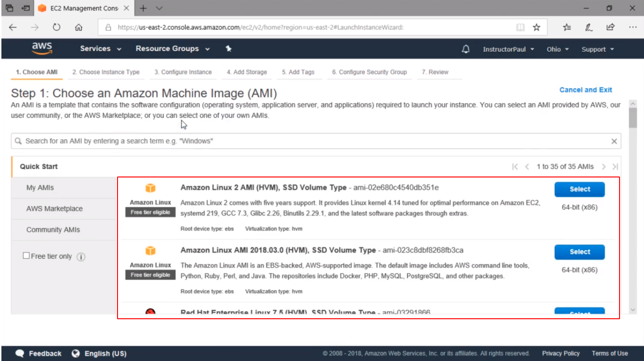The width and height of the screenshot is (644, 361).
Task: Clear the AMI search with X icon
Action: pyautogui.click(x=614, y=141)
